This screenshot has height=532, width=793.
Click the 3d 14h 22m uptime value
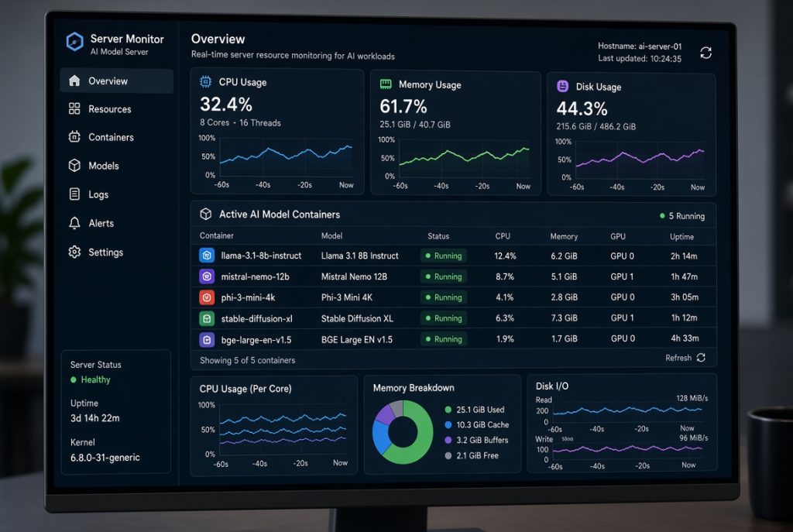[x=95, y=418]
